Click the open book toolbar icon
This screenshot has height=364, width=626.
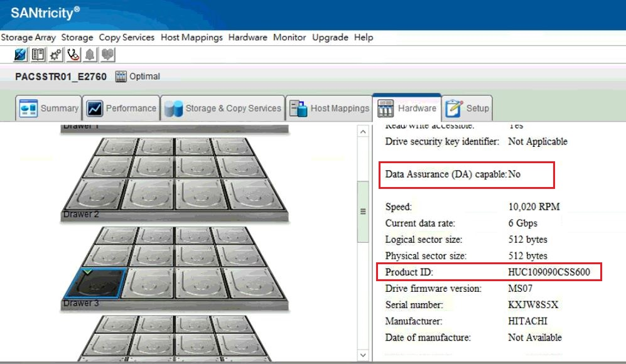pyautogui.click(x=38, y=55)
